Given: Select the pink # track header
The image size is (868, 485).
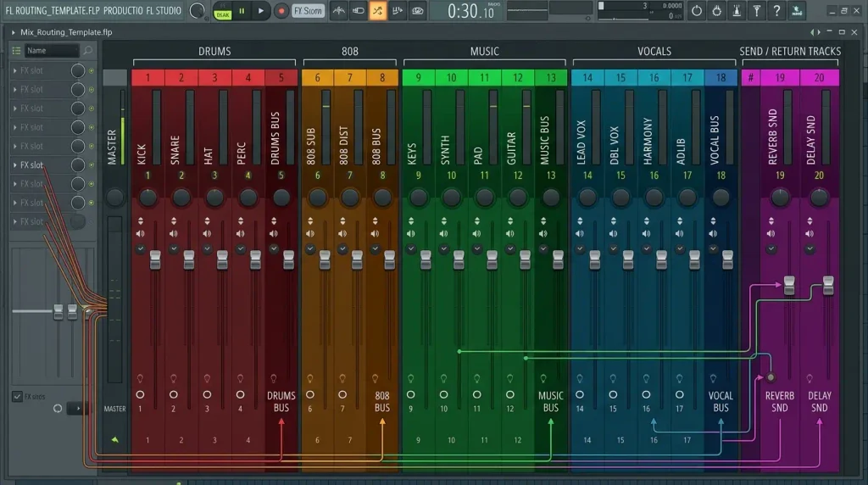Looking at the screenshot, I should (x=751, y=77).
